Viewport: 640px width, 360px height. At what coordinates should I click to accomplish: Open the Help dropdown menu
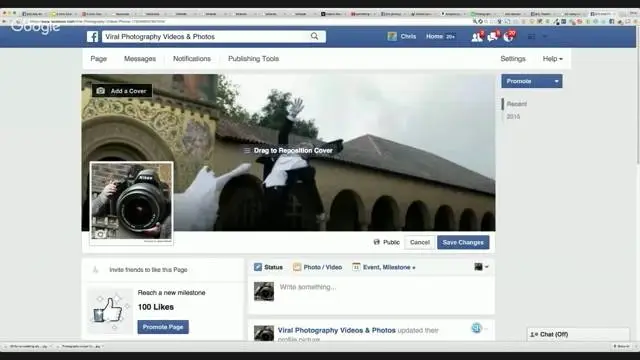[x=553, y=59]
